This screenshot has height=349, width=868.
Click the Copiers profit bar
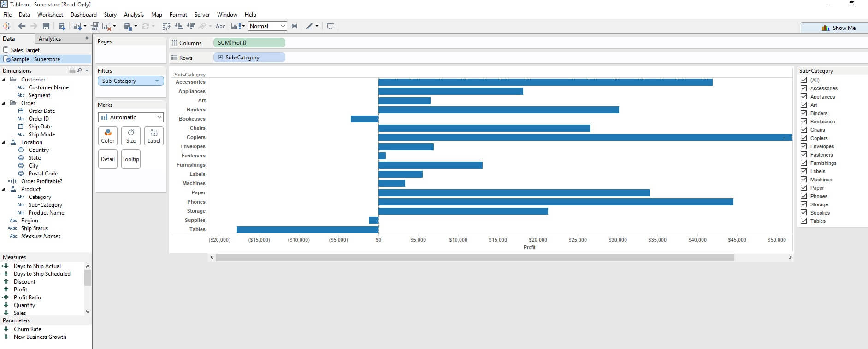(x=585, y=137)
